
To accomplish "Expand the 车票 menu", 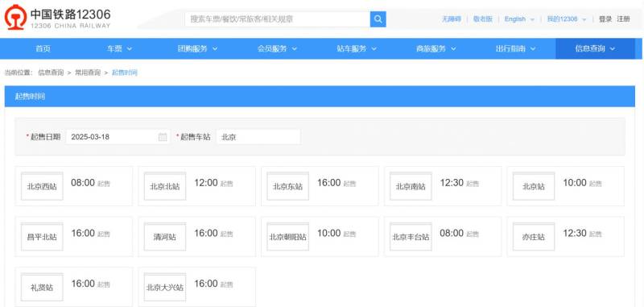I will click(119, 48).
